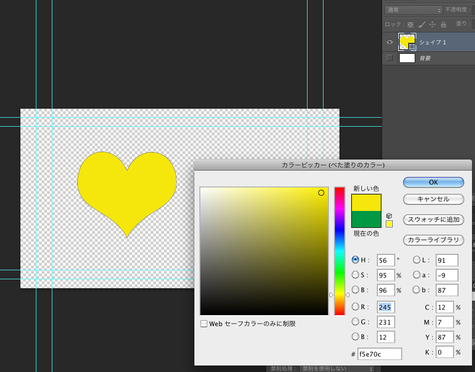Click the M magenta field showing 7
The height and width of the screenshot is (372, 475).
click(445, 322)
